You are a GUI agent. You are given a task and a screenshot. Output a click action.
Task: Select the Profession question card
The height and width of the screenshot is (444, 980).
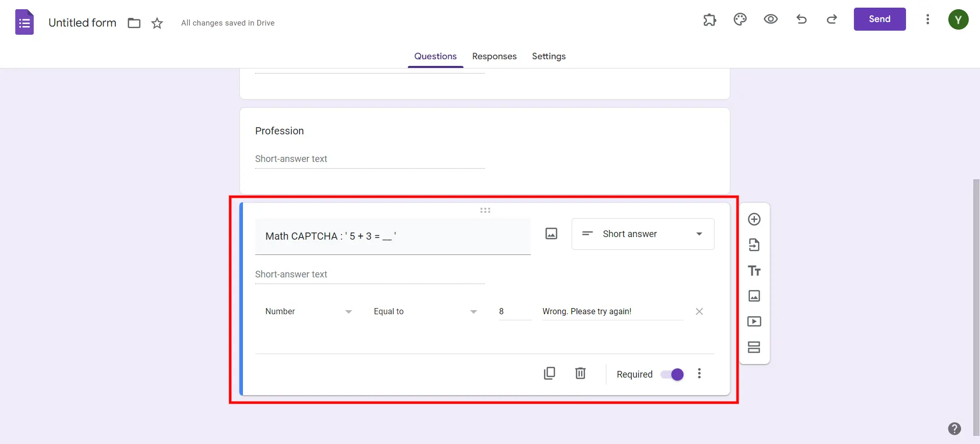click(484, 150)
